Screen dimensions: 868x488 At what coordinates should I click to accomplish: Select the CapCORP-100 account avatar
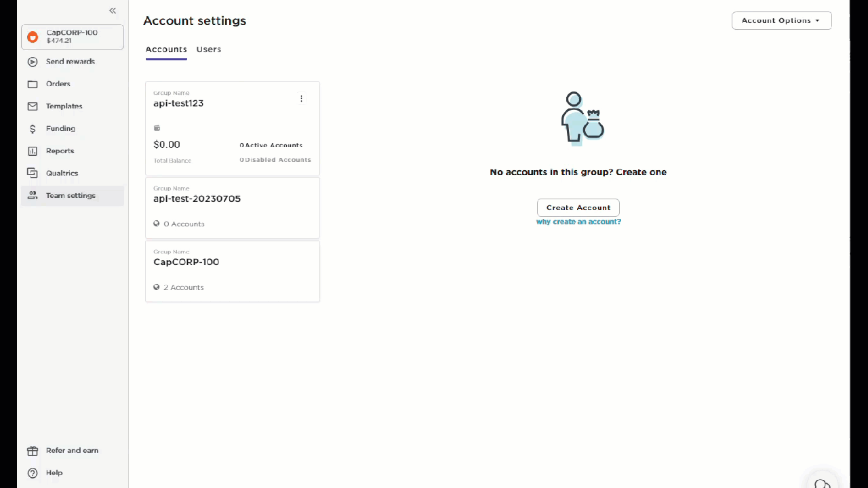(33, 37)
